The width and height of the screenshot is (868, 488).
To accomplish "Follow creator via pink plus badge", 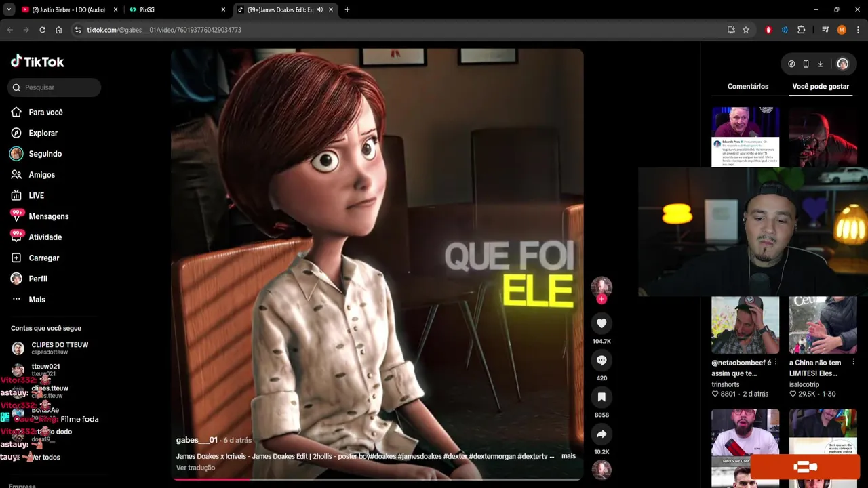I will 601,299.
